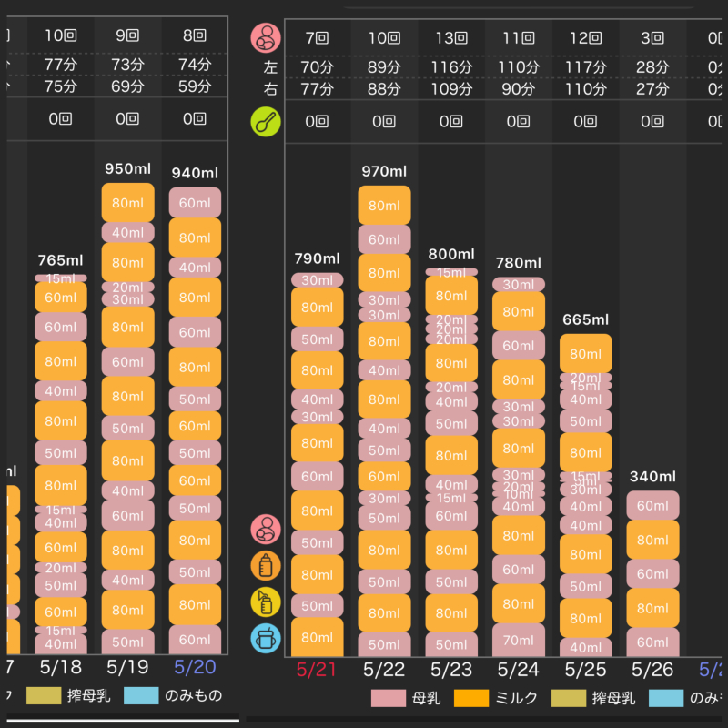Tap the 970ml total above the 5/22 bar

tap(384, 171)
